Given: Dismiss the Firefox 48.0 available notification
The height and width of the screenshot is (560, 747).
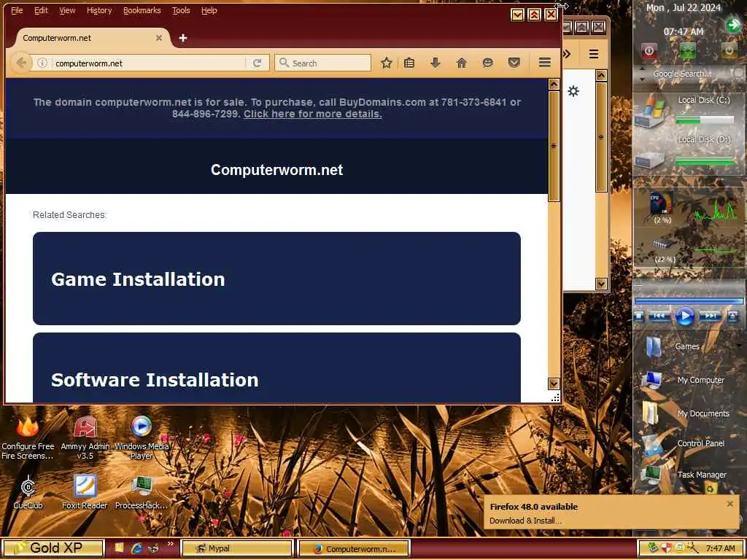Looking at the screenshot, I should [x=729, y=504].
